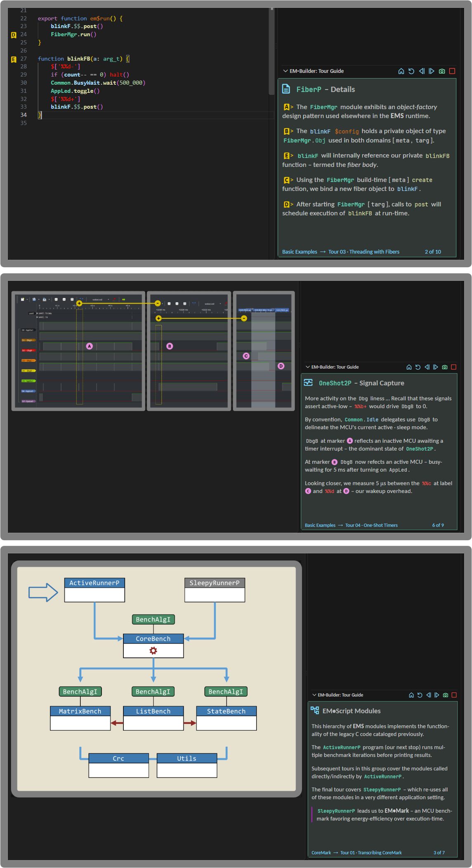
Task: Click pink marker D on the third waveform capture
Action: point(281,366)
